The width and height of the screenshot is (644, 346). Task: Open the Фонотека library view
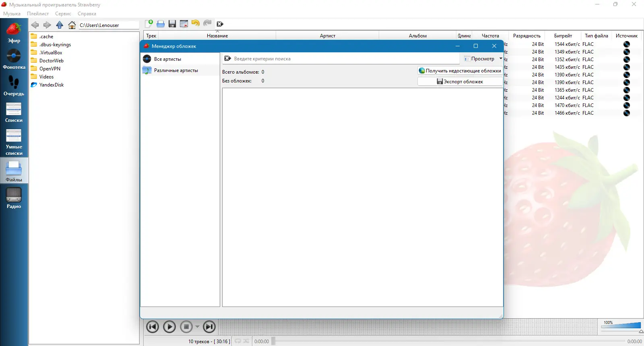pos(14,60)
